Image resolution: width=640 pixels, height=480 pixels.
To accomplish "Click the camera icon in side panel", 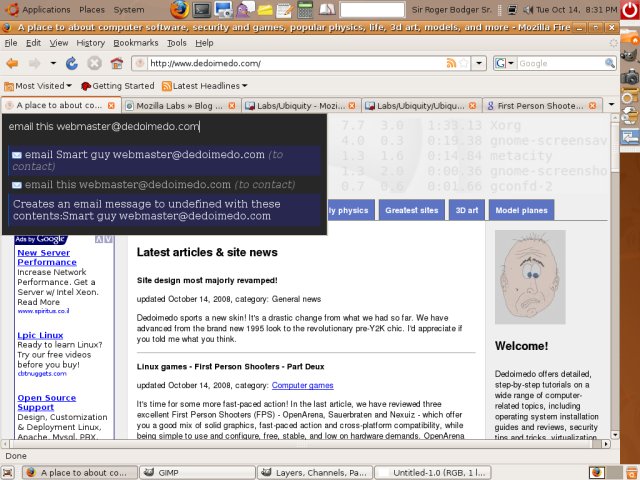I will (630, 76).
